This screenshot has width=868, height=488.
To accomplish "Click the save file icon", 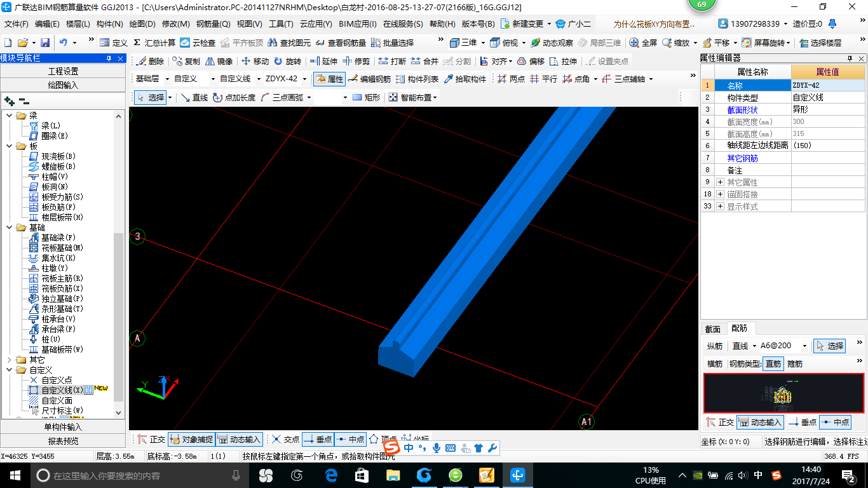I will point(45,43).
